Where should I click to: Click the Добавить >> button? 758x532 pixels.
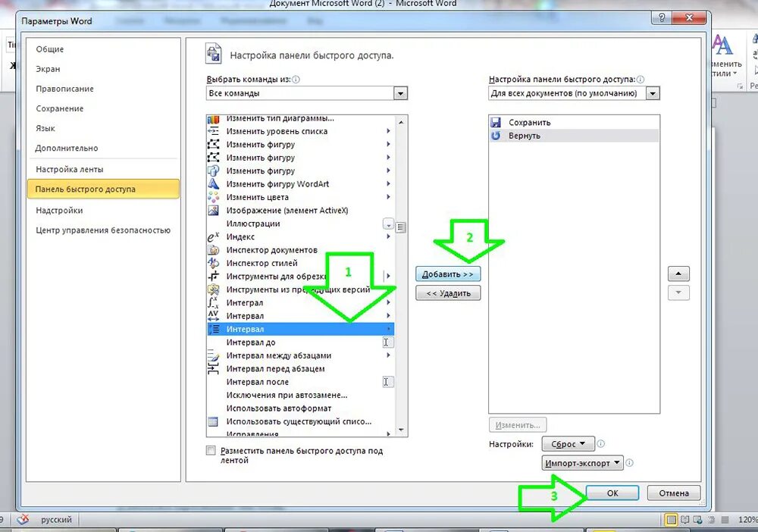[448, 274]
